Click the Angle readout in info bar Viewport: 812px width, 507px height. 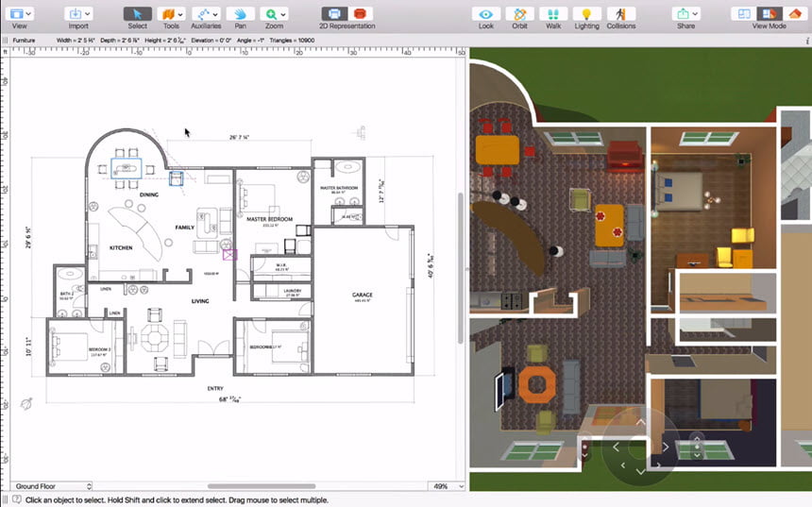[x=250, y=41]
